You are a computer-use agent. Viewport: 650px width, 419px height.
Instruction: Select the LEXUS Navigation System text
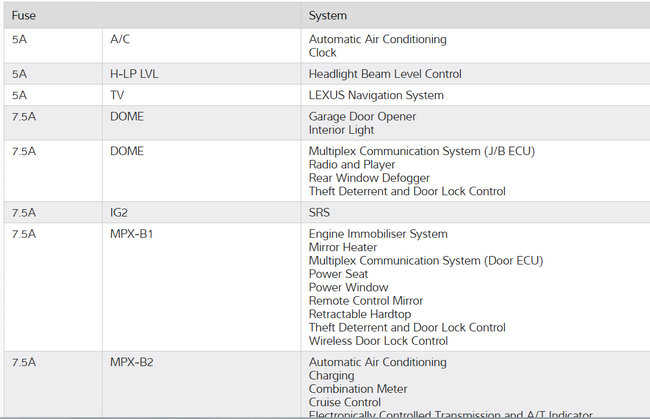(376, 96)
